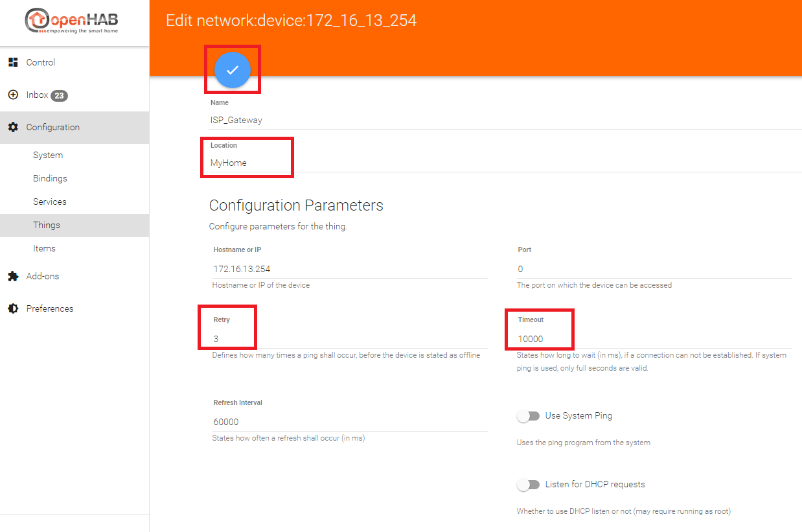The height and width of the screenshot is (532, 802).
Task: Select Bindings under Configuration
Action: pos(74,178)
